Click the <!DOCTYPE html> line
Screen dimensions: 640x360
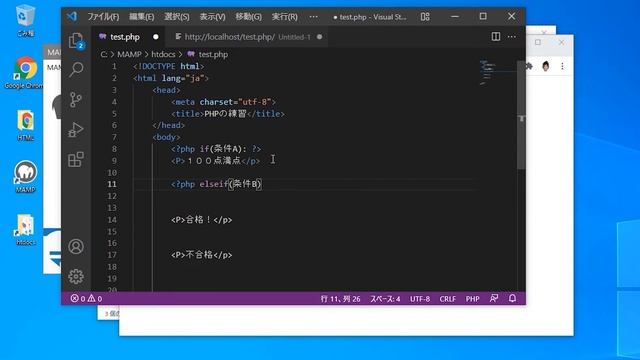169,66
